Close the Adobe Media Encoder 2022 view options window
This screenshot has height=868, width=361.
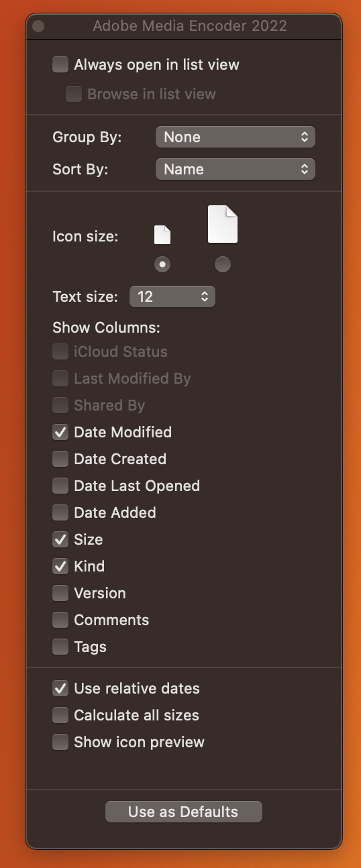pyautogui.click(x=38, y=26)
